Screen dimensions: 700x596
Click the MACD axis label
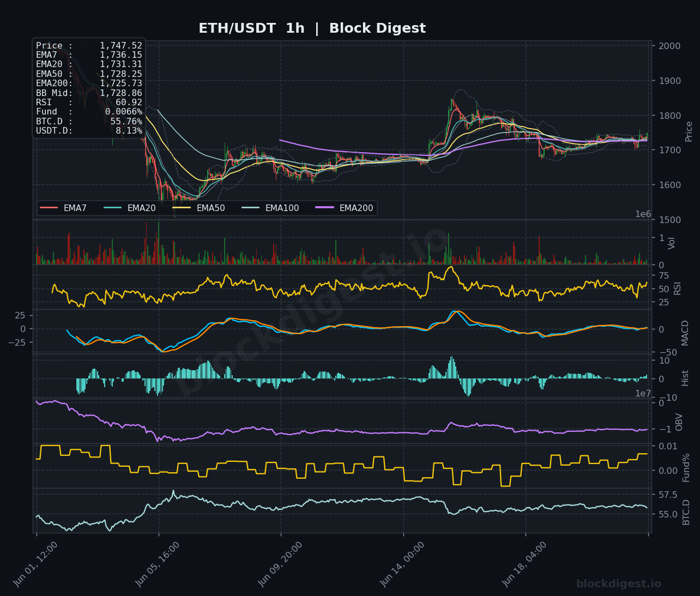pyautogui.click(x=685, y=333)
